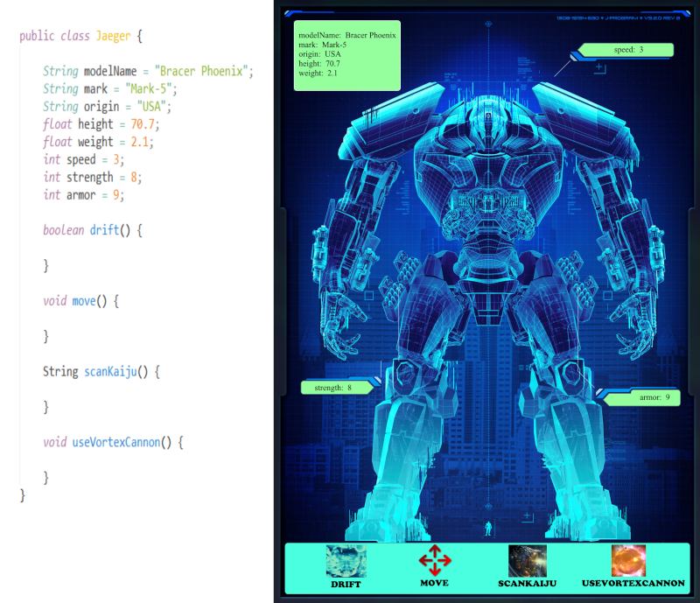Image resolution: width=700 pixels, height=603 pixels.
Task: Toggle the armor: 9 indicator
Action: pos(649,397)
